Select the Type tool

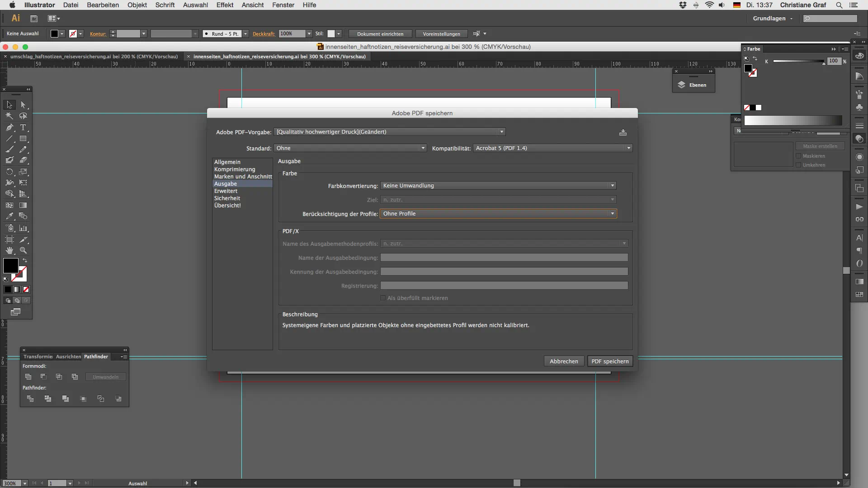[x=23, y=127]
